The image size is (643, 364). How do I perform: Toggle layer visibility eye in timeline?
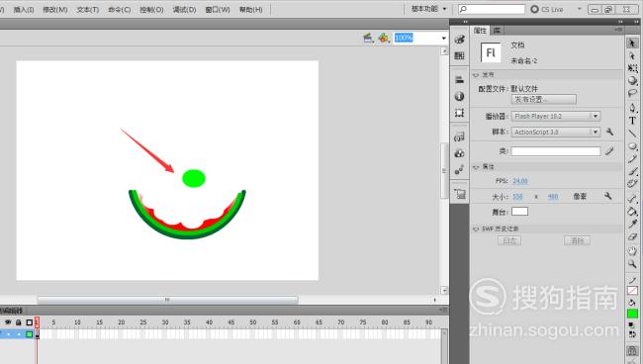[8, 322]
